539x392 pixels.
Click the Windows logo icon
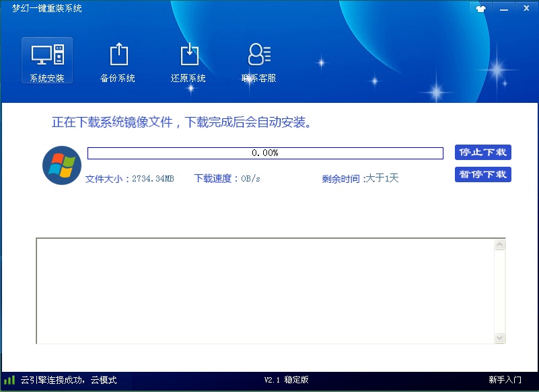(x=62, y=165)
